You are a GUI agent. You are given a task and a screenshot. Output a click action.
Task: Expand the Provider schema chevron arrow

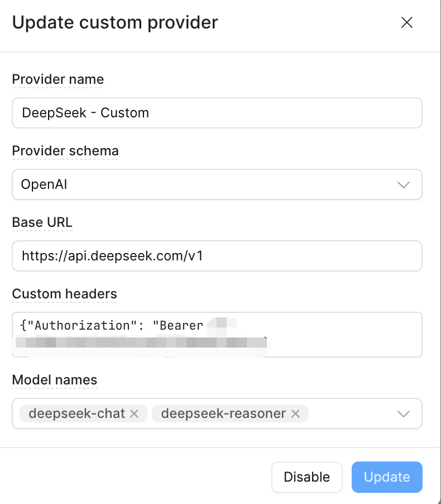(x=403, y=184)
